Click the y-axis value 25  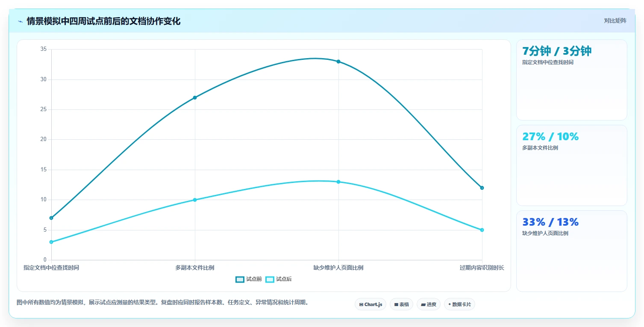click(x=43, y=109)
